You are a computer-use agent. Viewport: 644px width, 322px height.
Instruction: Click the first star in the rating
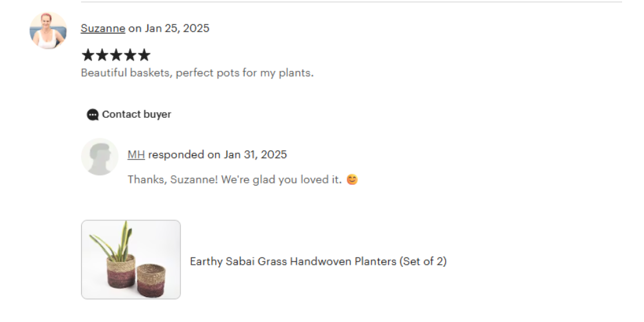88,55
